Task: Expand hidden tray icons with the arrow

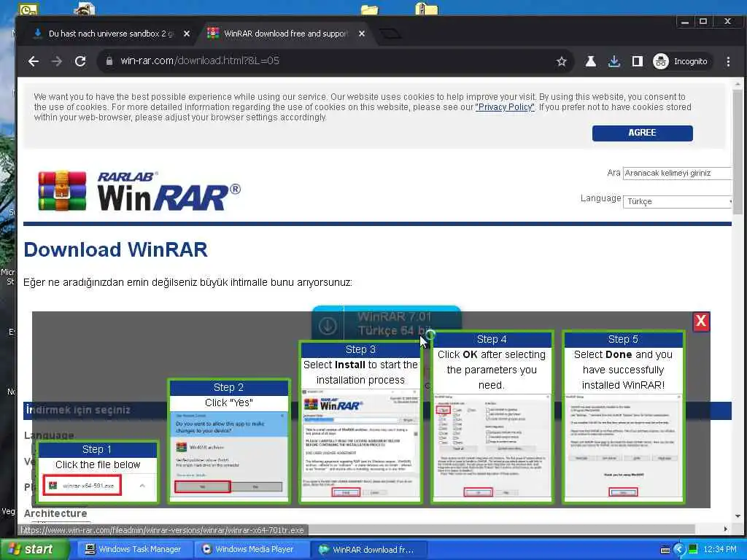Action: 679,550
